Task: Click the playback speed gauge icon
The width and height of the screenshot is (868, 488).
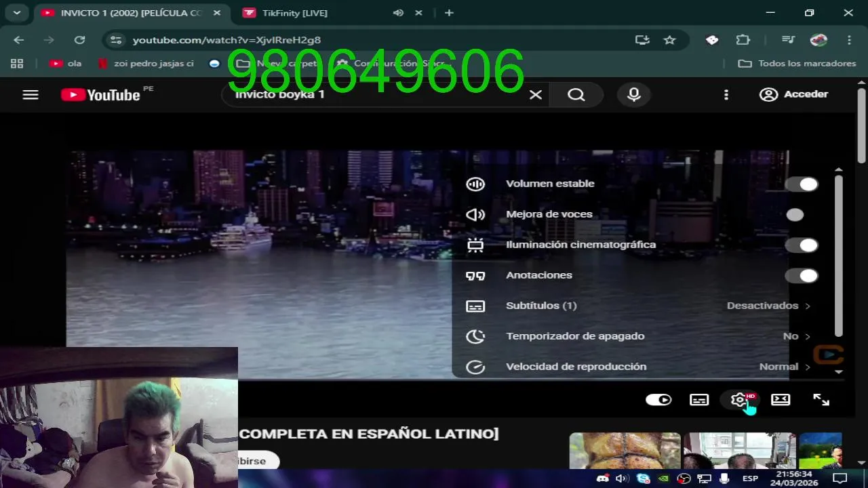Action: [x=475, y=367]
